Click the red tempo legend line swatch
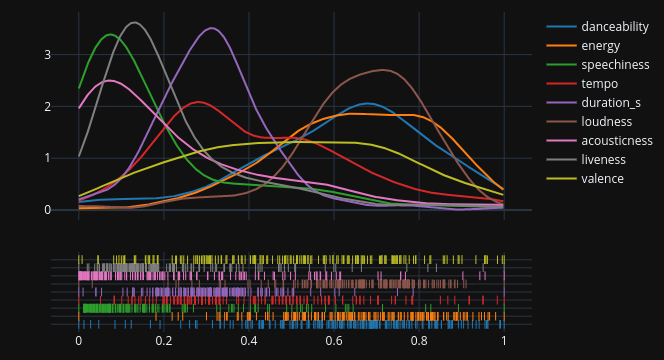 (x=562, y=84)
